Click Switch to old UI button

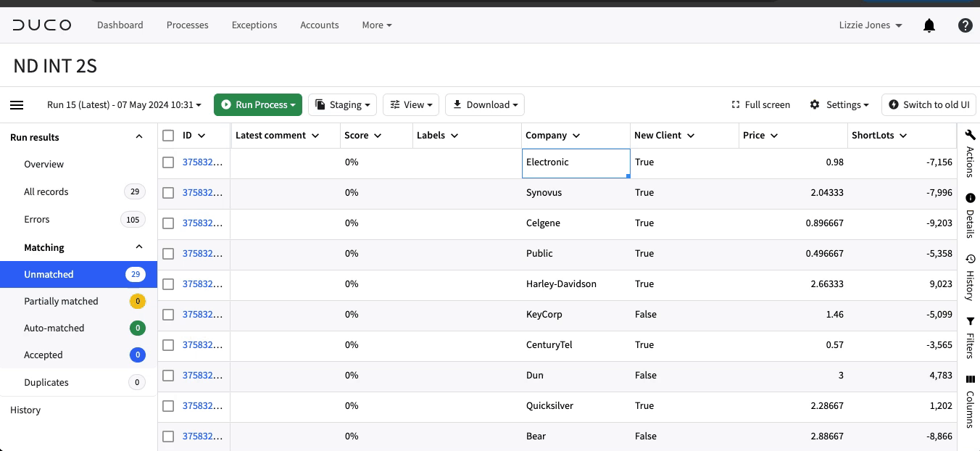(929, 104)
